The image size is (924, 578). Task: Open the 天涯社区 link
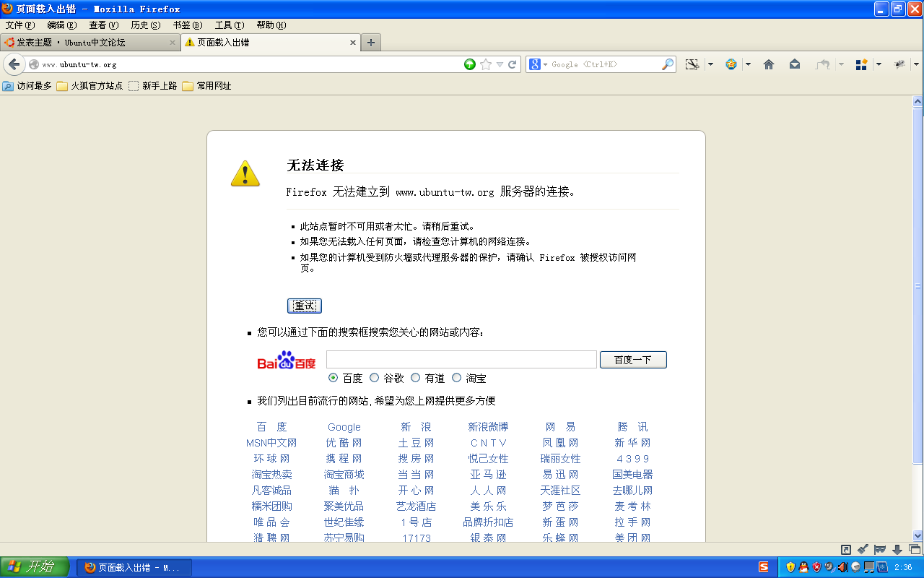[x=560, y=491]
